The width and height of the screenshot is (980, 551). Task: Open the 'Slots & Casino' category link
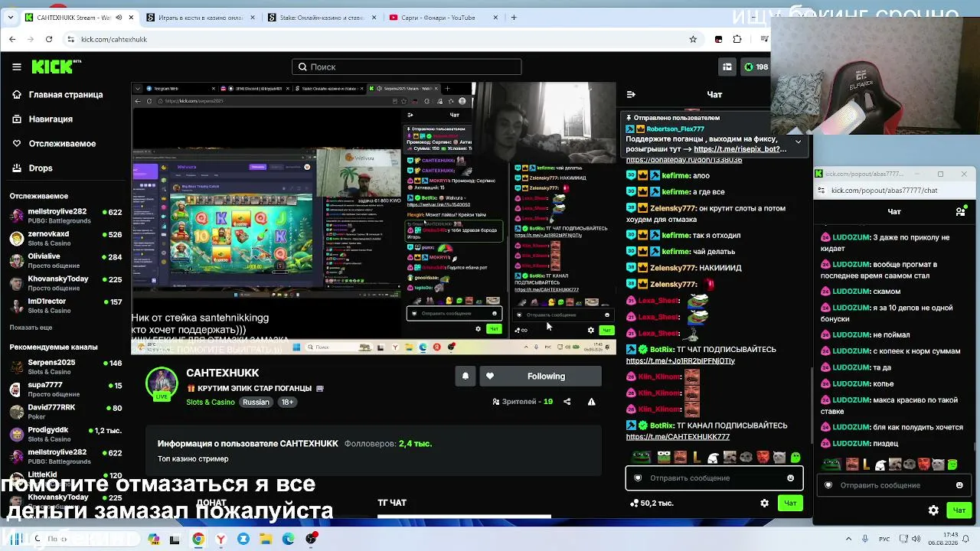tap(211, 403)
